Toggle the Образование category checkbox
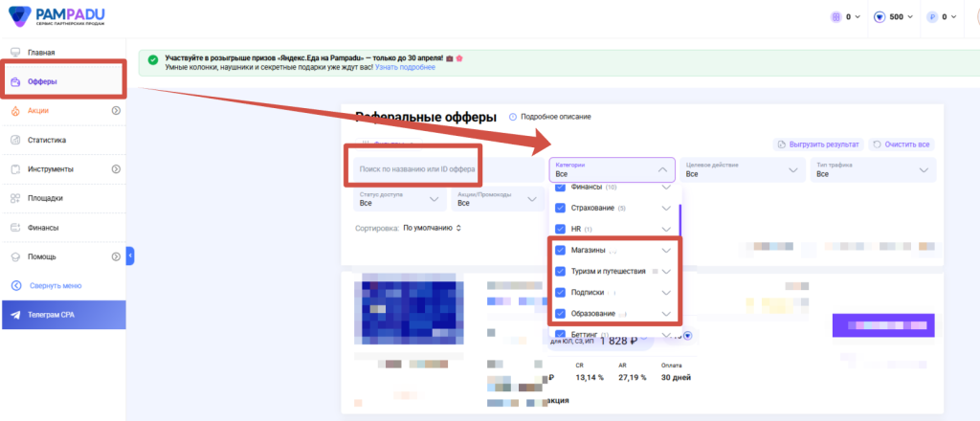Viewport: 980px width, 421px height. click(x=560, y=313)
